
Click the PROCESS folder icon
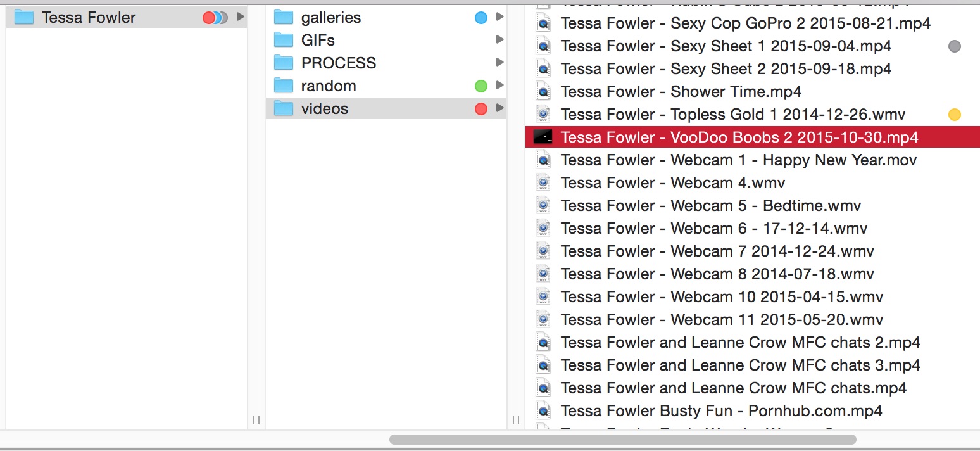284,63
